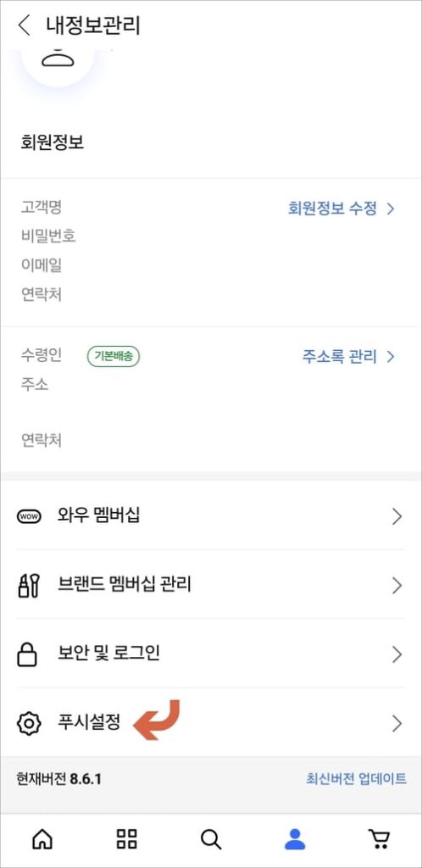Open the home tab icon
Viewport: 422px width, 868px height.
pyautogui.click(x=43, y=839)
